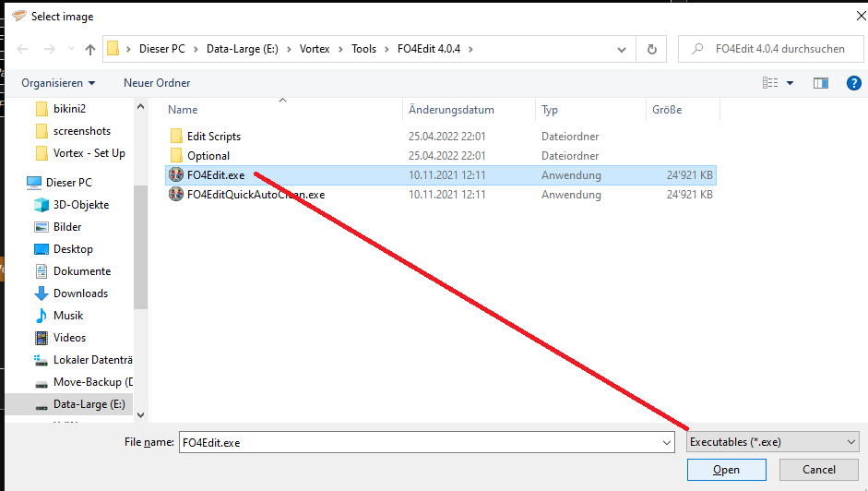868x491 pixels.
Task: Select Dieser PC in navigation tree
Action: [68, 183]
